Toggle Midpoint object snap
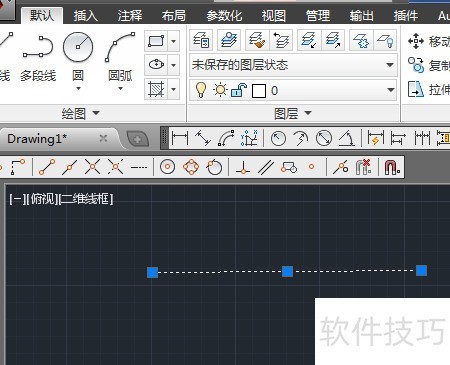The height and width of the screenshot is (365, 450). [x=69, y=167]
